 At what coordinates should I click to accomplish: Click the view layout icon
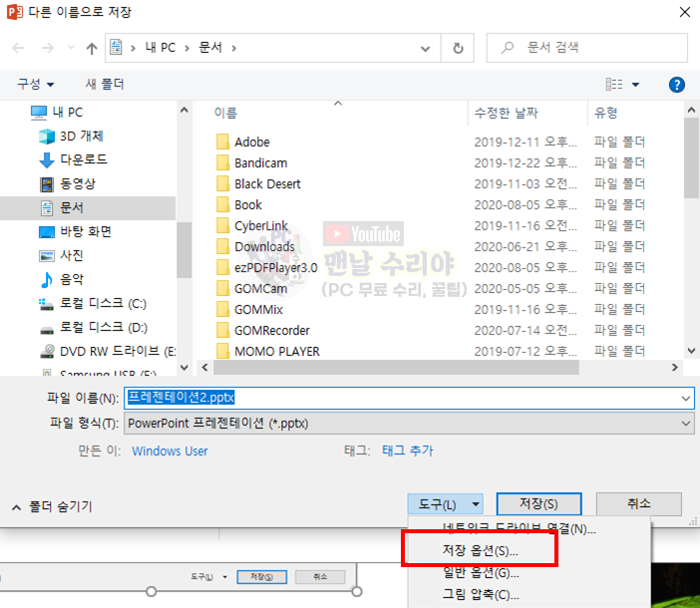[x=614, y=84]
